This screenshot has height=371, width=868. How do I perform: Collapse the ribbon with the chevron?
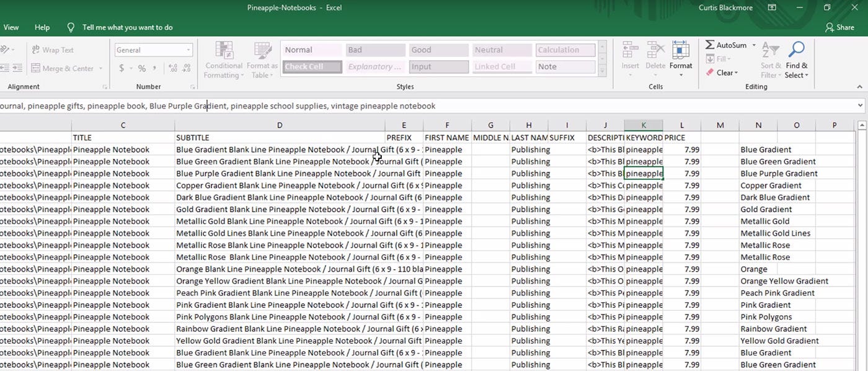click(x=859, y=87)
